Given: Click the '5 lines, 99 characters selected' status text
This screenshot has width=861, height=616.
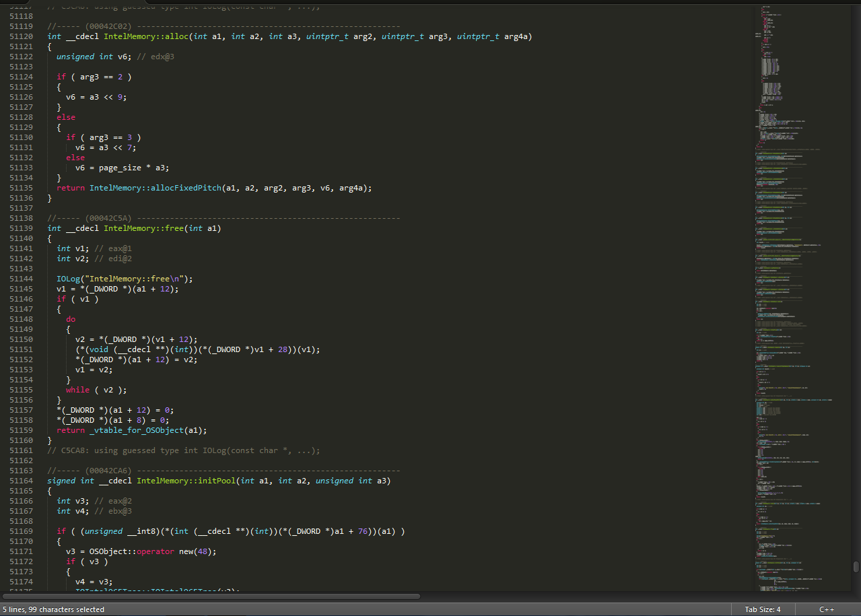Looking at the screenshot, I should point(54,609).
